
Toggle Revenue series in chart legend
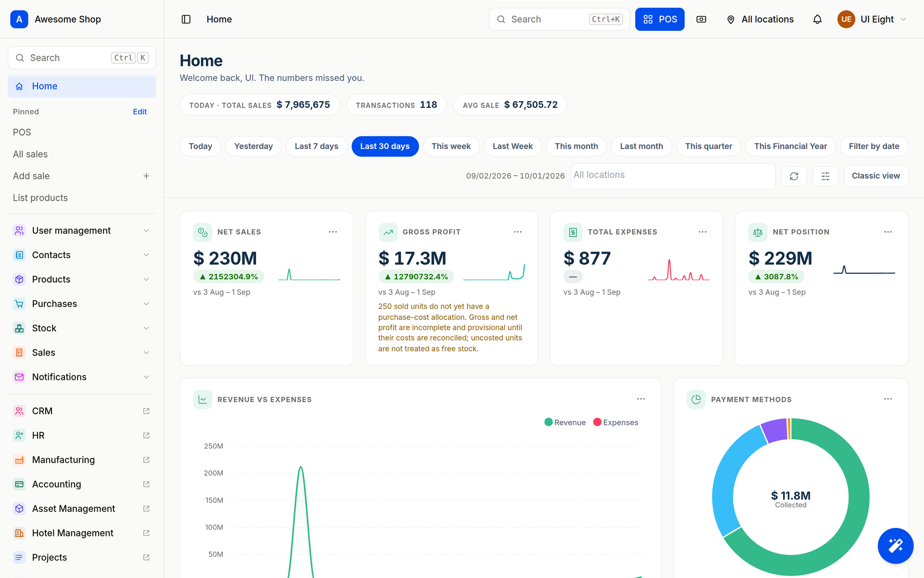pyautogui.click(x=565, y=422)
